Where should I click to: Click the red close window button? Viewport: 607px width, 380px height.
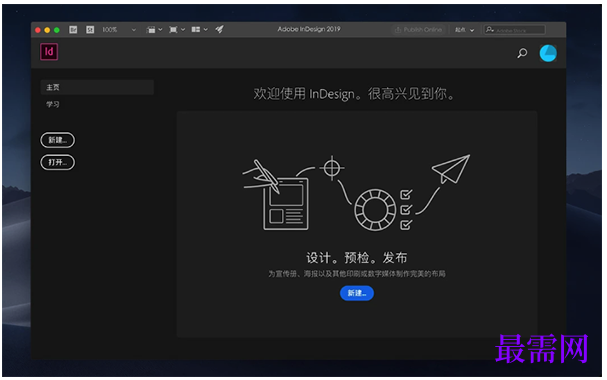click(38, 30)
